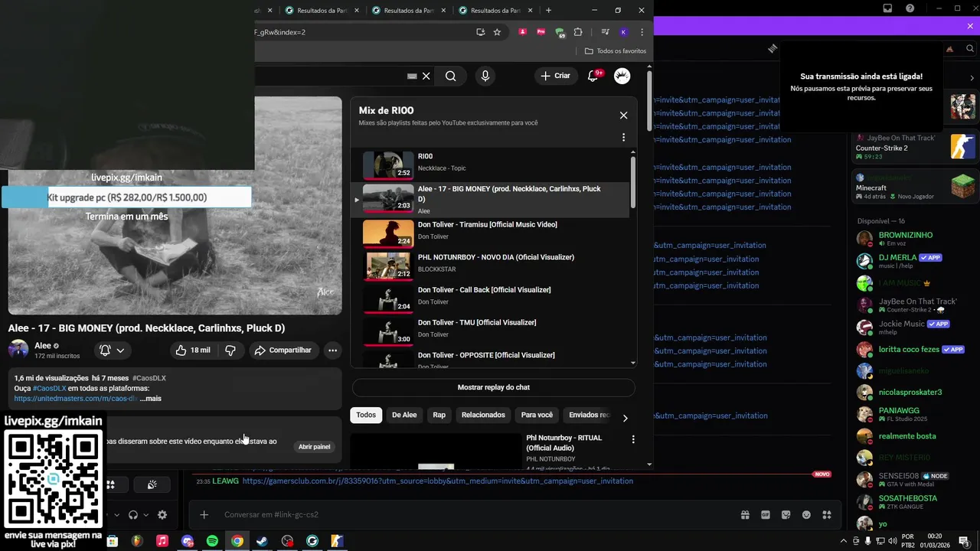Select the Relacionados filter chip
The height and width of the screenshot is (551, 980).
click(x=483, y=415)
